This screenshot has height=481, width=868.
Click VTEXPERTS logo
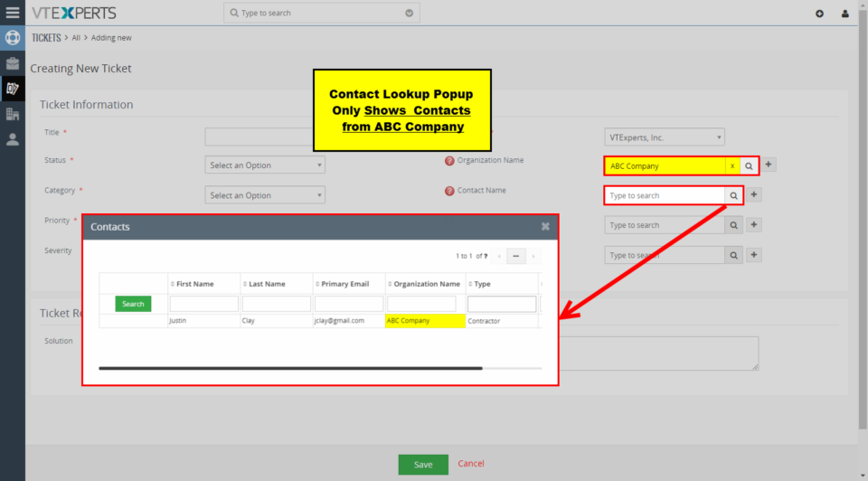pos(73,13)
